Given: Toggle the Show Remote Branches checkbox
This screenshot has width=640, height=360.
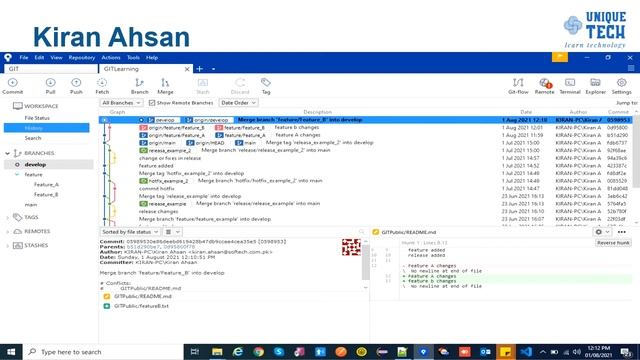Looking at the screenshot, I should (152, 103).
